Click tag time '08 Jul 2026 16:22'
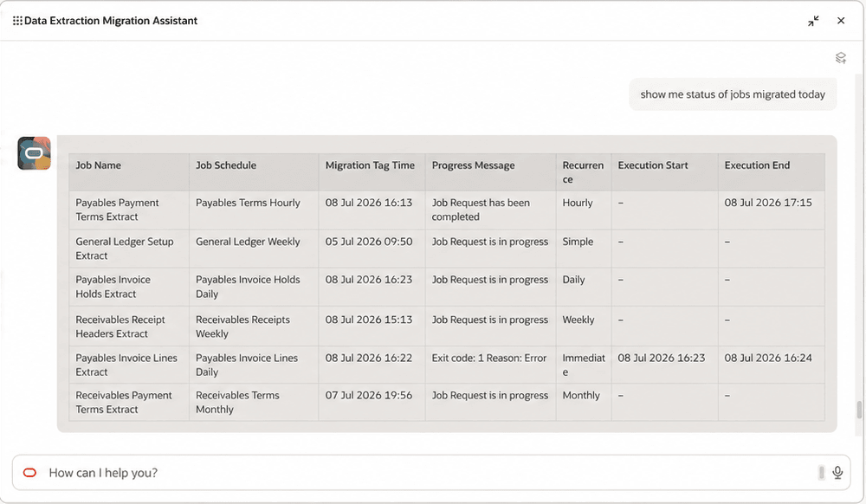The height and width of the screenshot is (504, 866). click(368, 358)
